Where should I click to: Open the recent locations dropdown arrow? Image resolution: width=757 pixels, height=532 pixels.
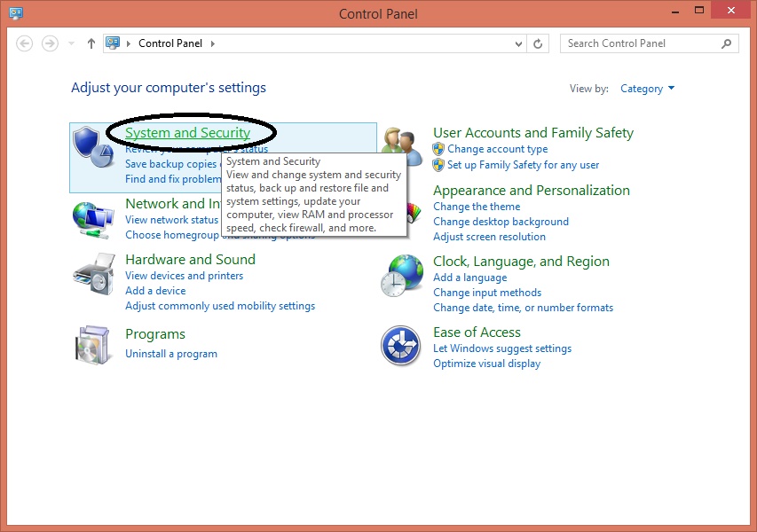point(72,44)
